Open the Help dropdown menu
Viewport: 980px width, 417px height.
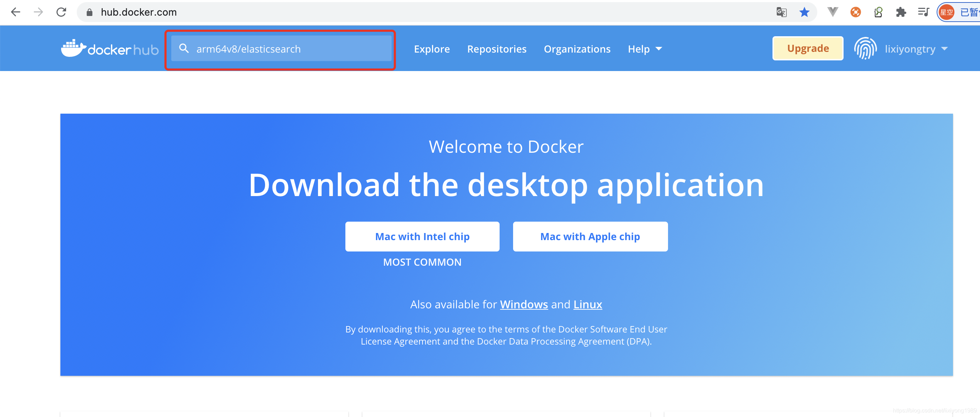coord(644,49)
